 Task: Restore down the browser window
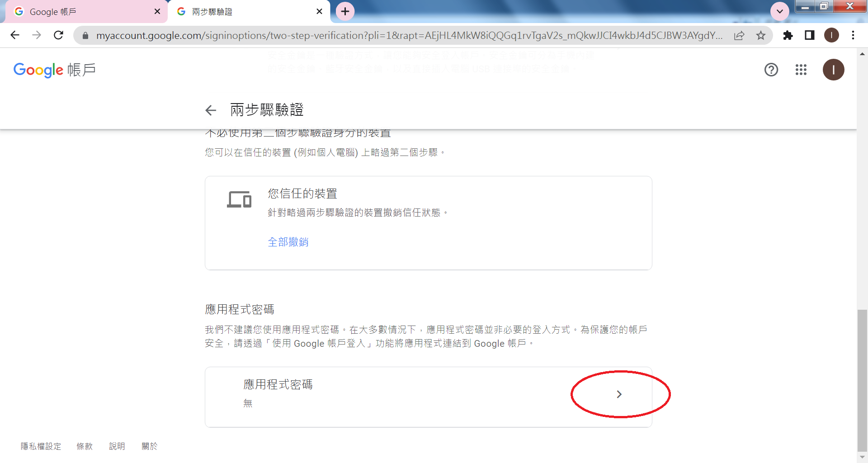click(x=824, y=6)
